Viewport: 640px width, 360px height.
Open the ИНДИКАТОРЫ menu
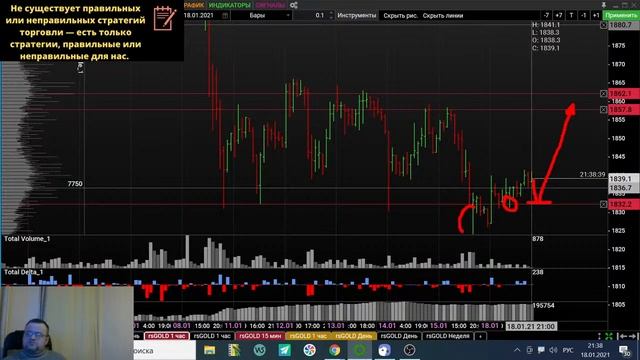(x=229, y=5)
